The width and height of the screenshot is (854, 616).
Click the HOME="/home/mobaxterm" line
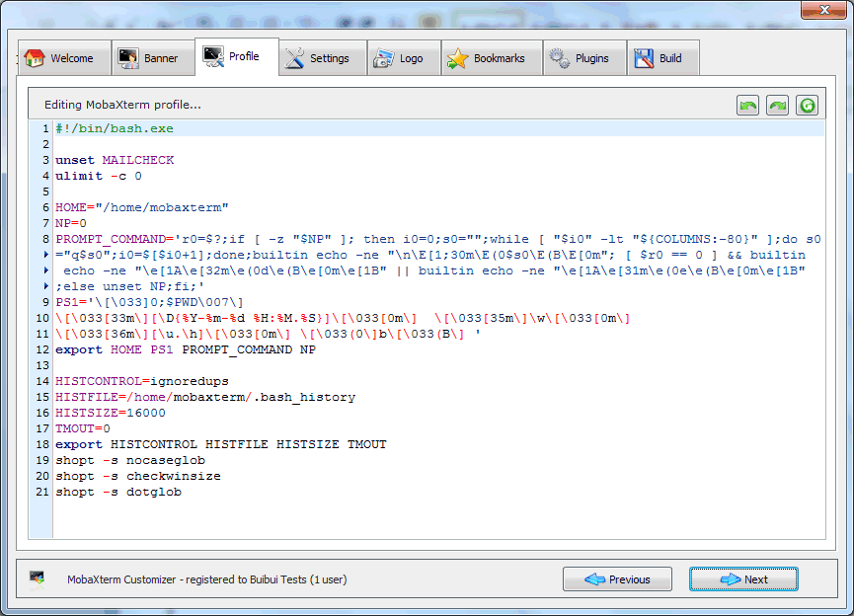tap(141, 207)
